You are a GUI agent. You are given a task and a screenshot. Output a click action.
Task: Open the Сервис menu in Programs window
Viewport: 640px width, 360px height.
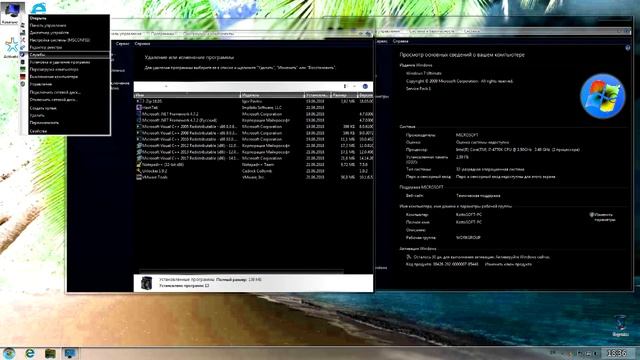click(x=122, y=43)
